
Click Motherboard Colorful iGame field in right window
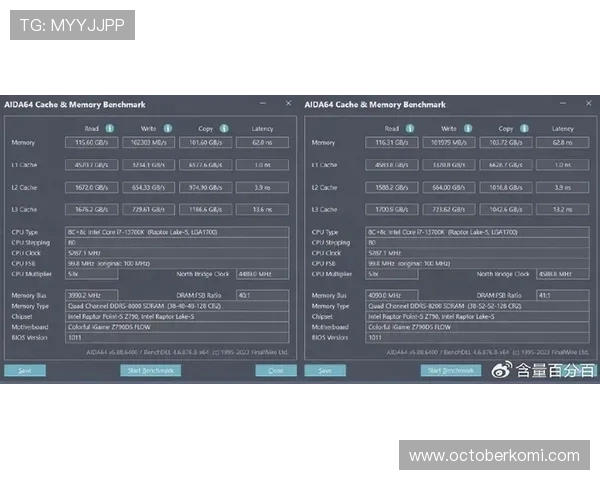tap(477, 327)
